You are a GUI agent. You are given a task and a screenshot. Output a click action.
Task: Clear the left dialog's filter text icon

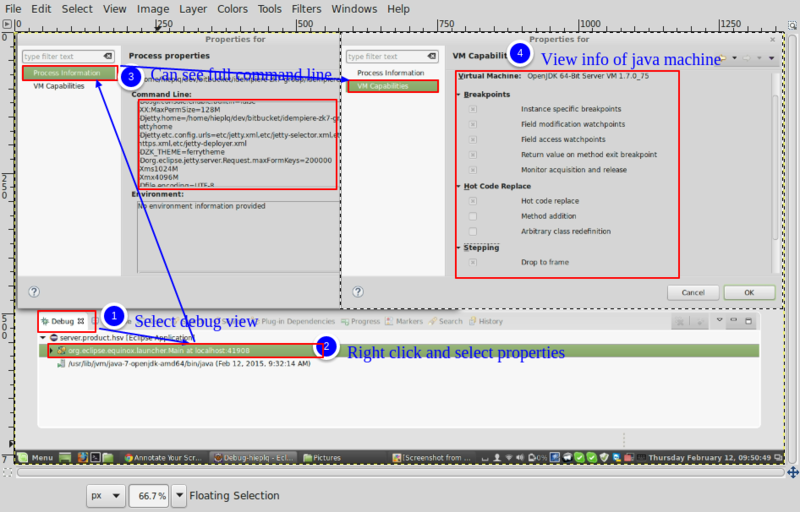tap(109, 57)
